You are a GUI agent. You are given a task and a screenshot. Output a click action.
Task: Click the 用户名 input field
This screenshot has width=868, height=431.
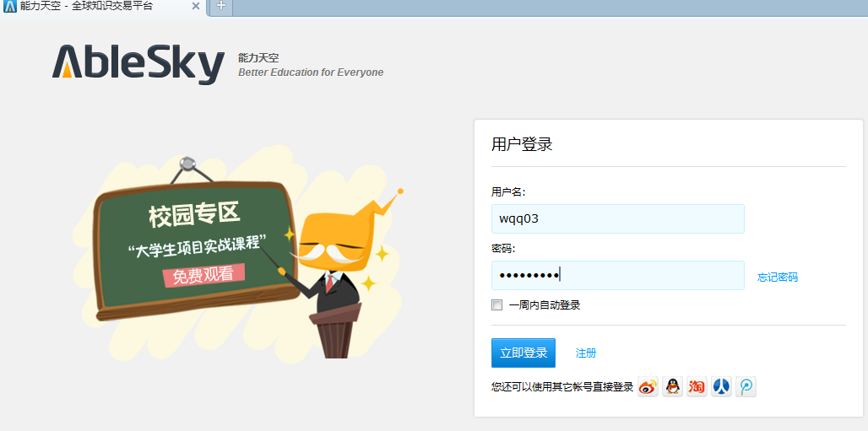point(618,218)
